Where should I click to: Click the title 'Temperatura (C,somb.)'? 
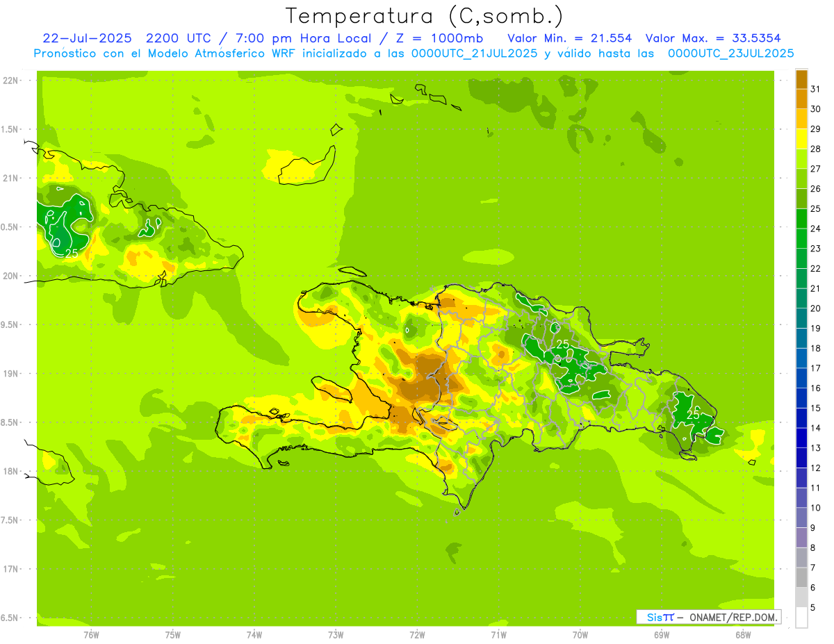point(425,16)
